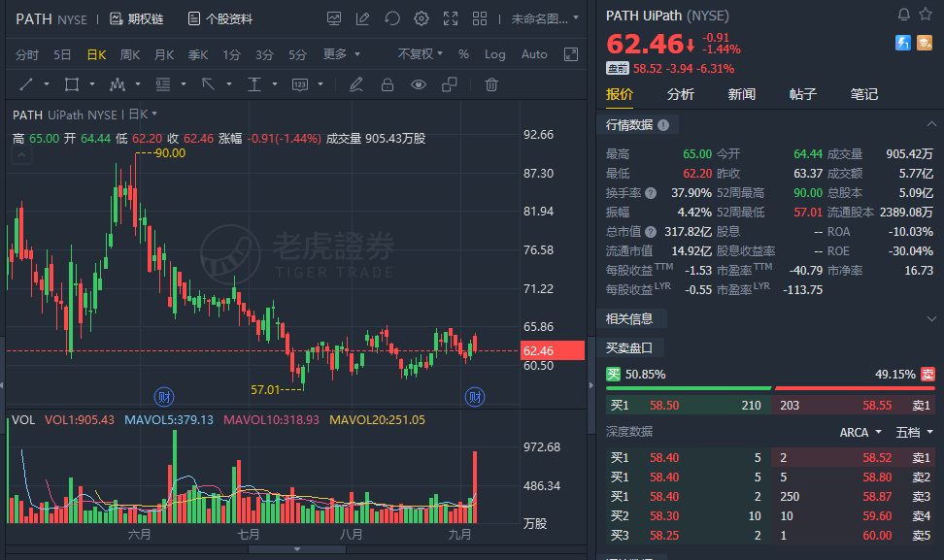
Task: Open the multi-chart grid layout icon
Action: 480,18
